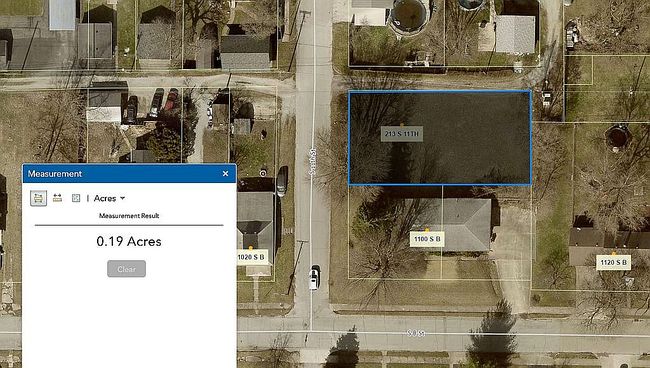
Task: Open the Acres unit dropdown
Action: click(109, 199)
